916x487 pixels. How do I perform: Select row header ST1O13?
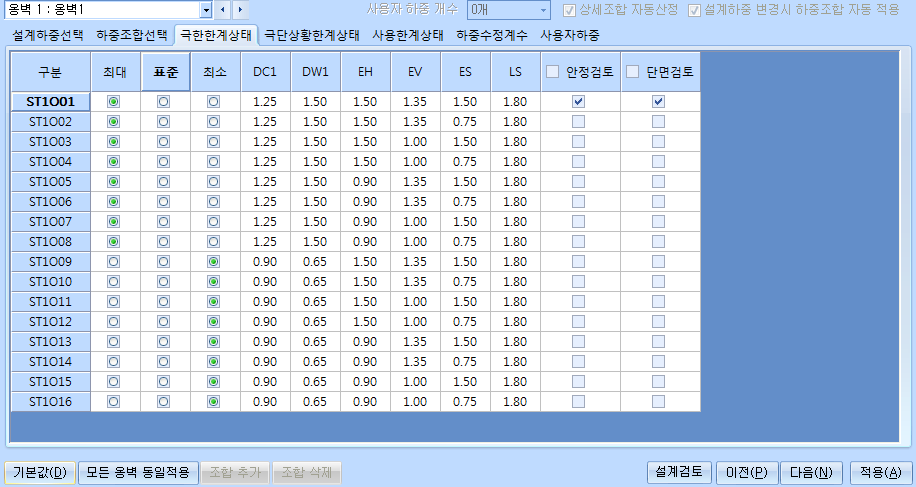pyautogui.click(x=51, y=341)
